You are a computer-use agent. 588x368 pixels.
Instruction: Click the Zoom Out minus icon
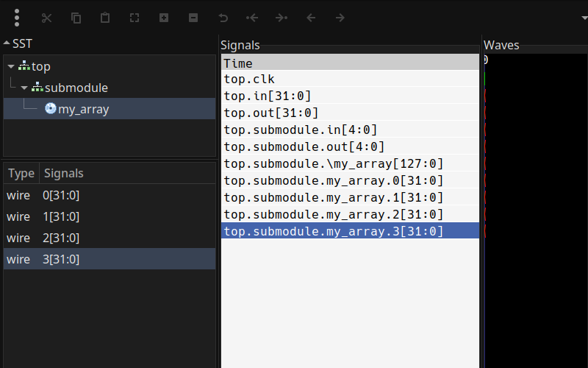click(x=193, y=18)
